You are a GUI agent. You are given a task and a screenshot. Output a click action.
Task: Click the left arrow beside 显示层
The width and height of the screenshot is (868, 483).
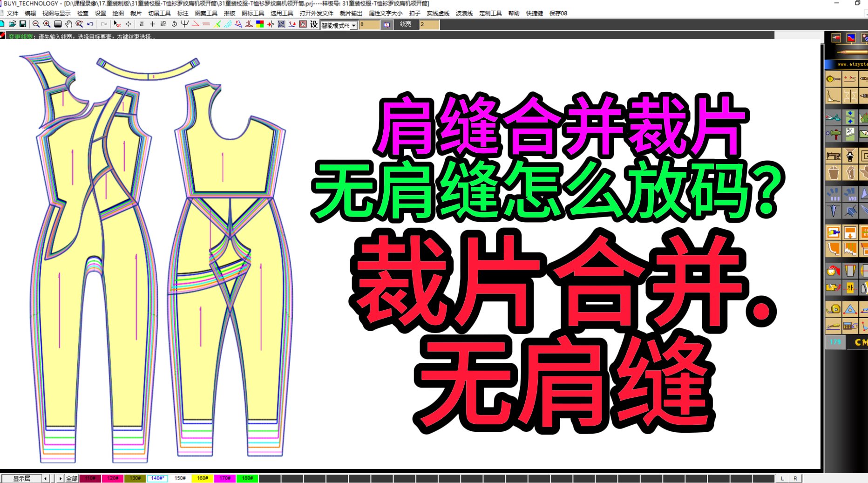(45, 478)
